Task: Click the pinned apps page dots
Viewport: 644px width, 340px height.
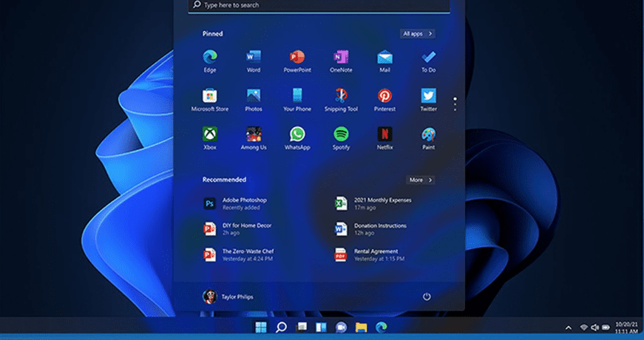Action: click(455, 104)
